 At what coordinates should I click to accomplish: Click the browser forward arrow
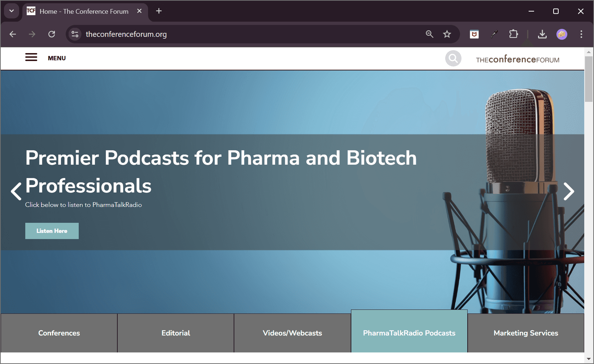(x=32, y=34)
